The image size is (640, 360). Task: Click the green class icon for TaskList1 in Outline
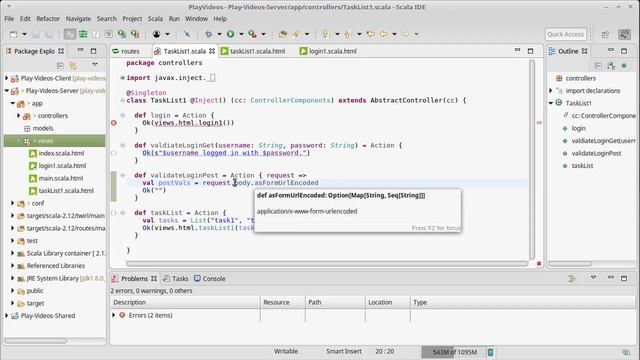[x=559, y=103]
